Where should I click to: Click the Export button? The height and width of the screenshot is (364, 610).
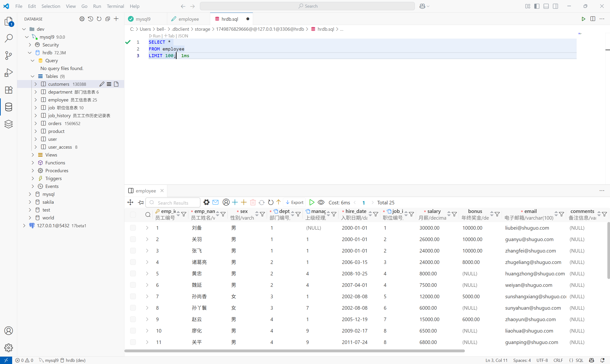pyautogui.click(x=295, y=202)
